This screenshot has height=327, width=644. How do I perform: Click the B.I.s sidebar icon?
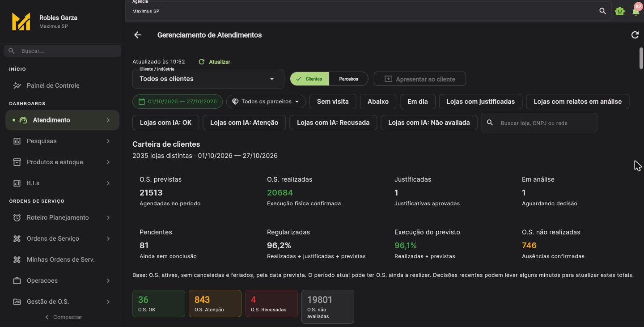tap(17, 183)
